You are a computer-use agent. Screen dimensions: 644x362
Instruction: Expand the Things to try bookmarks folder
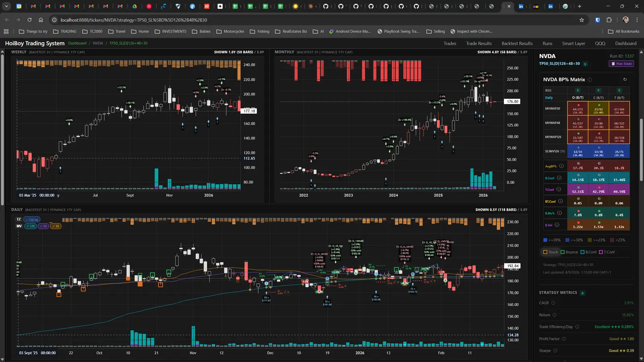33,31
